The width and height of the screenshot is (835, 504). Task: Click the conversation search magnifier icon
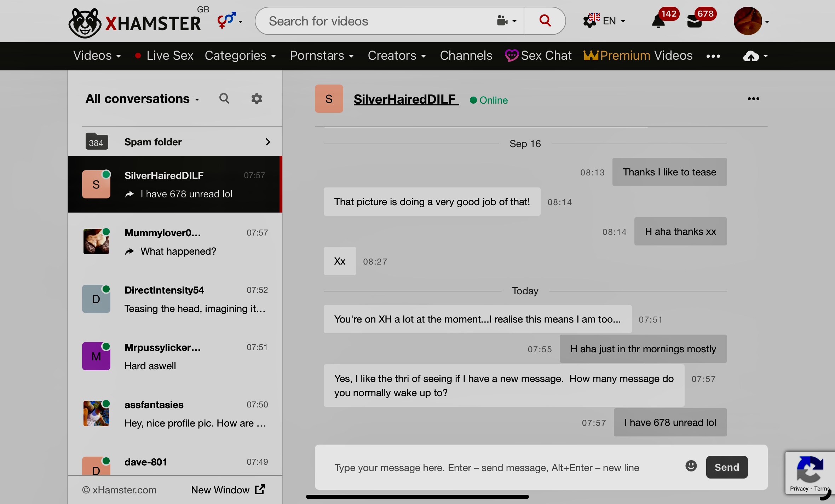coord(224,99)
